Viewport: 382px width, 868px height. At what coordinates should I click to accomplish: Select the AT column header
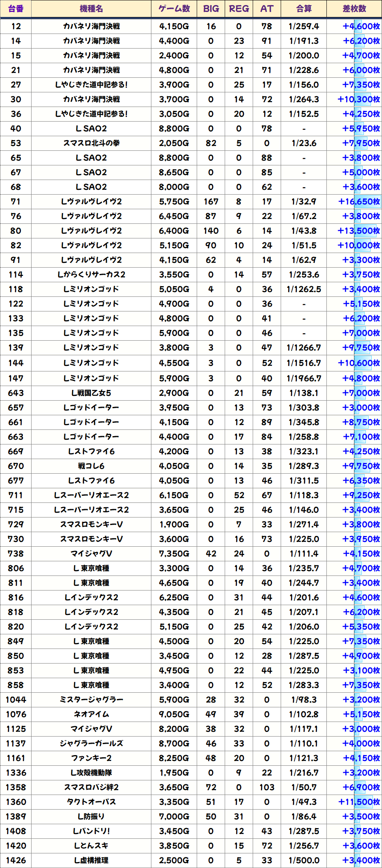[267, 9]
